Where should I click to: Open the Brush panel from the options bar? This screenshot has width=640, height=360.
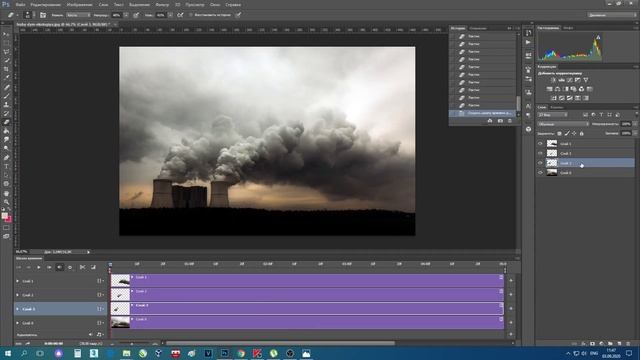pyautogui.click(x=43, y=15)
